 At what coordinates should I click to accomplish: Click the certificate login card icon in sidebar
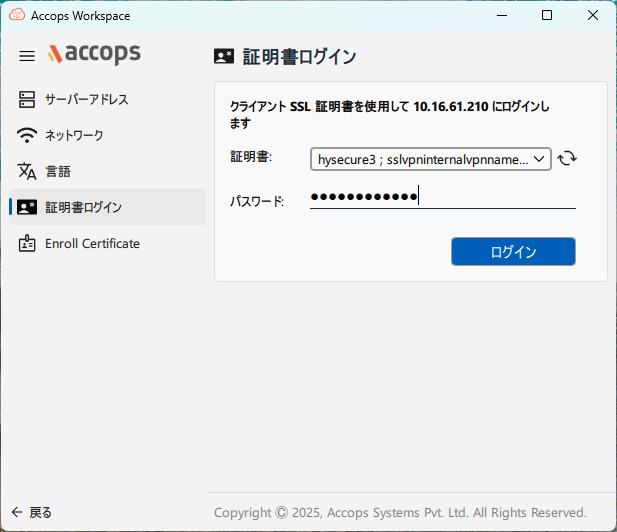point(27,207)
